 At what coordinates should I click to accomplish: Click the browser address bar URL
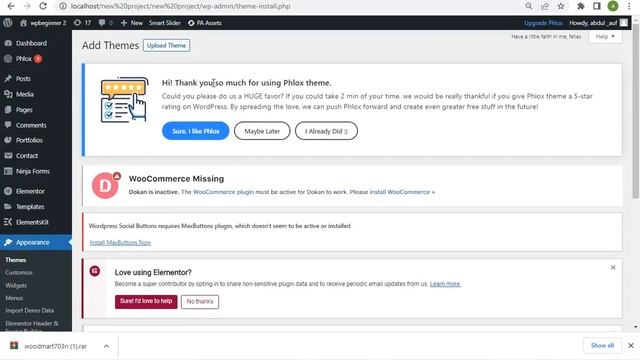[180, 6]
